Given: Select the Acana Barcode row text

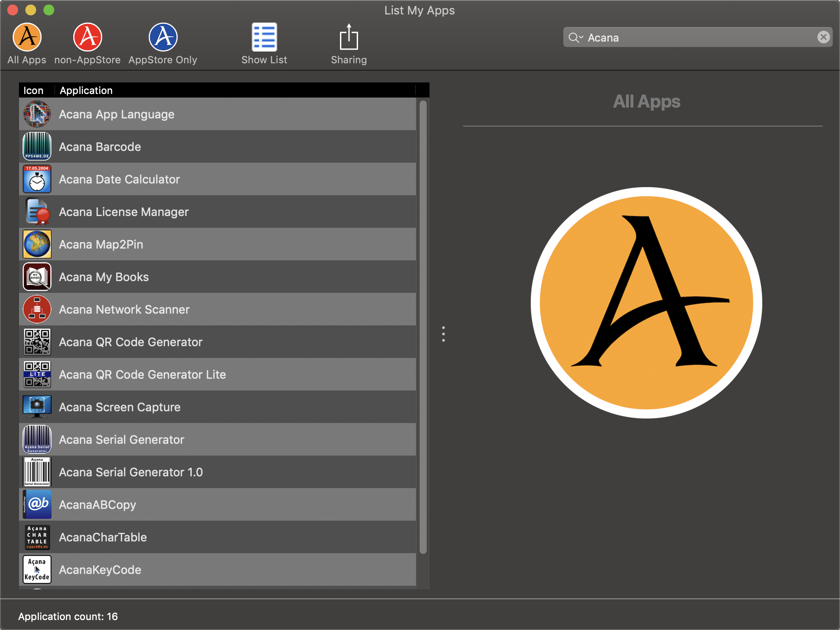Looking at the screenshot, I should (100, 147).
